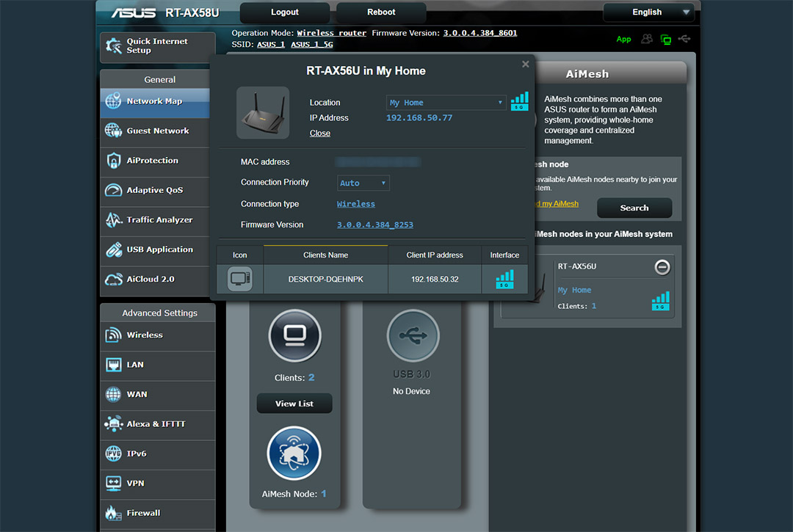
Task: Select Adaptive QoS in sidebar
Action: coord(155,192)
